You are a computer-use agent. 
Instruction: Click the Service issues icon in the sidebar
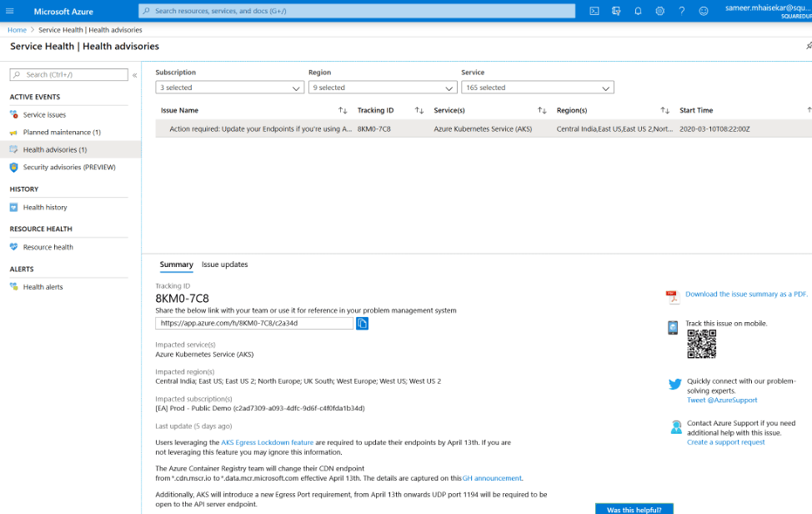click(14, 114)
